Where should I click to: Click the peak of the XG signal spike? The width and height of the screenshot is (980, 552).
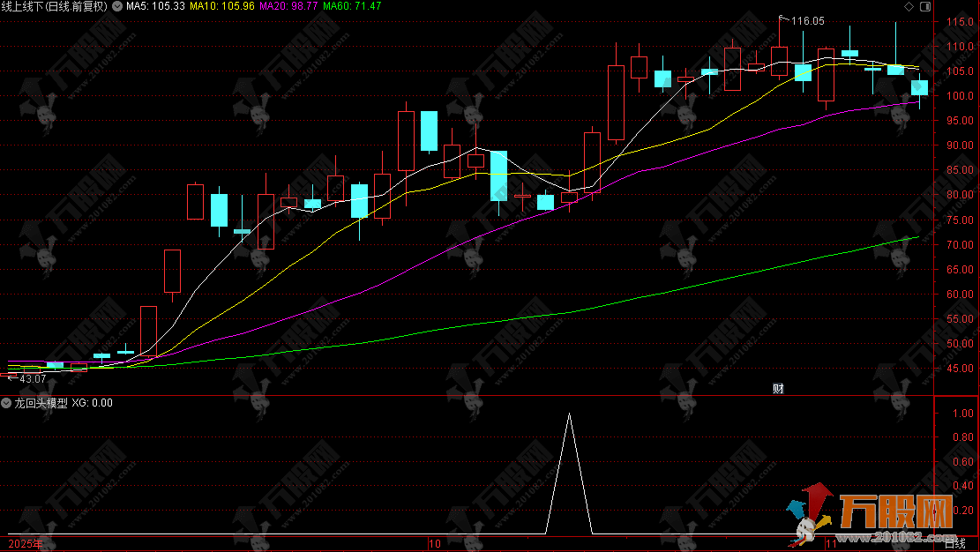569,414
